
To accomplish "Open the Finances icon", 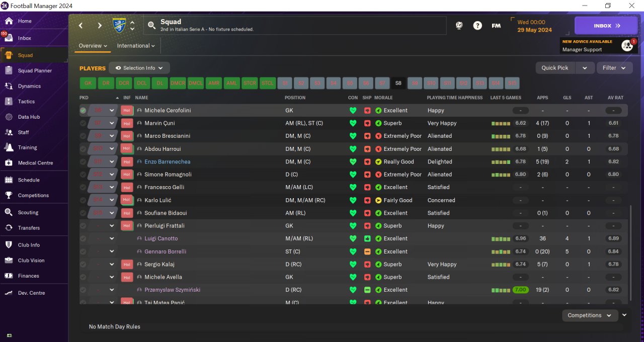I will pyautogui.click(x=9, y=276).
